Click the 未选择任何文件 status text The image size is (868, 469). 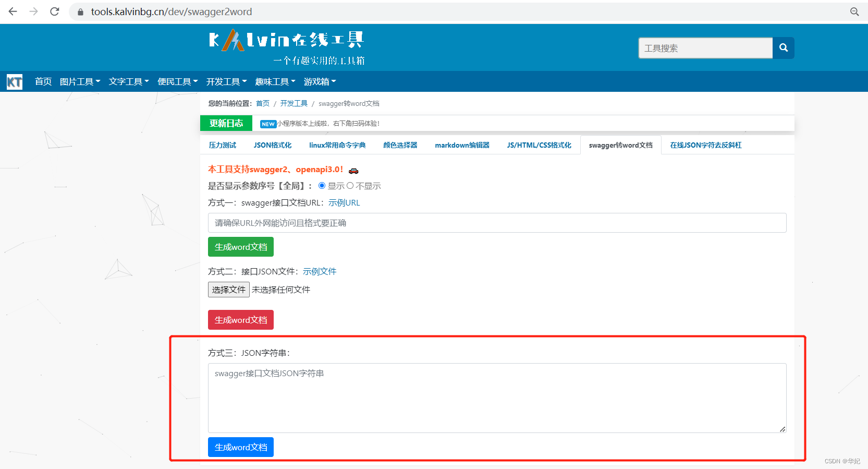click(x=281, y=290)
